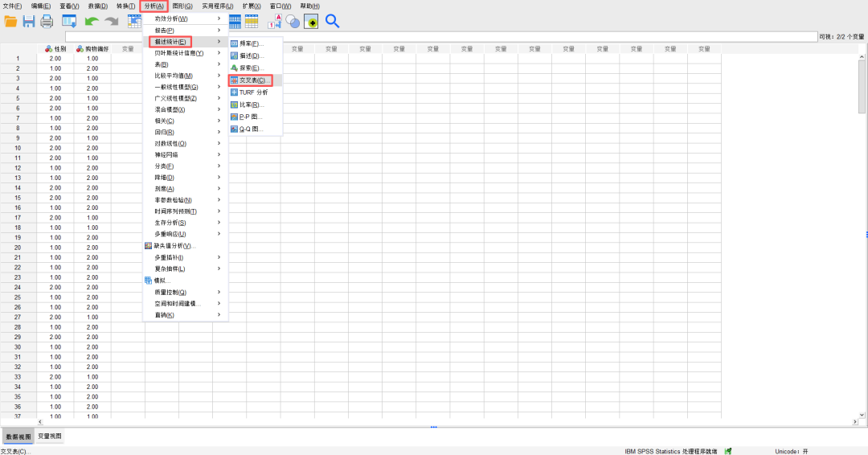Screen dimensions: 868x455
Task: Click processor status icon in status bar
Action: click(728, 451)
